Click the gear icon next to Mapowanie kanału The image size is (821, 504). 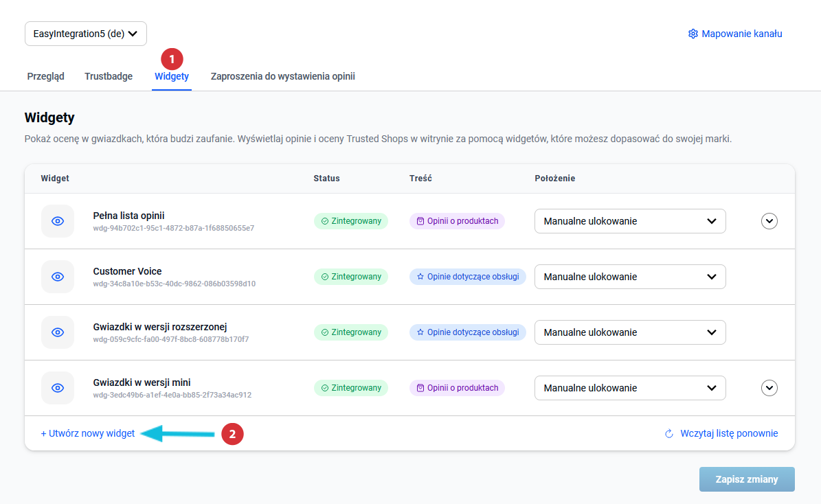click(x=693, y=34)
